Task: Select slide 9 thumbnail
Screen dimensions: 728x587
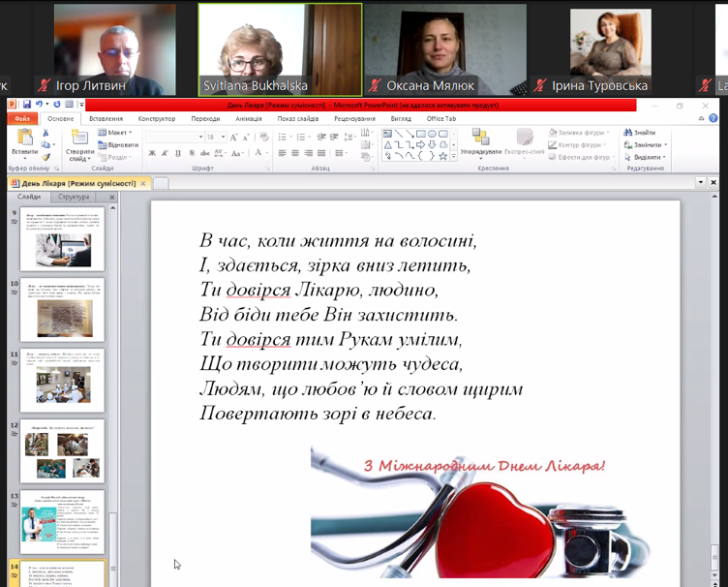Action: 62,238
